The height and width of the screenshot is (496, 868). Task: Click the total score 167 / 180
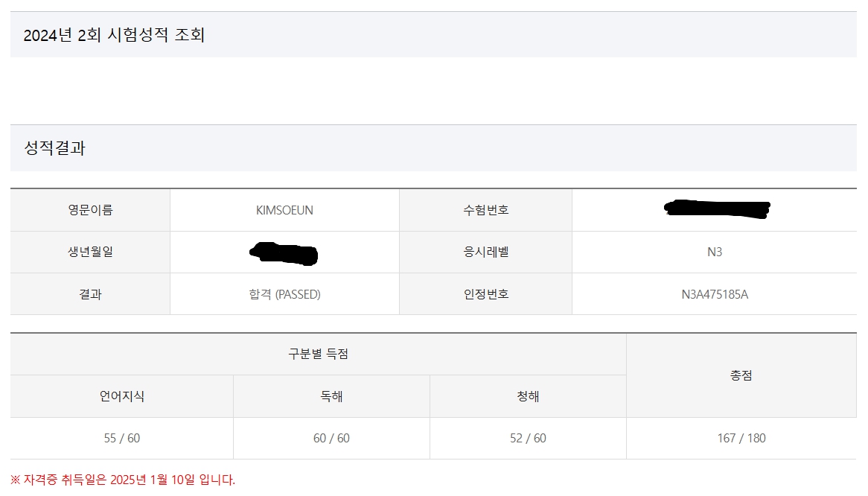click(x=741, y=438)
